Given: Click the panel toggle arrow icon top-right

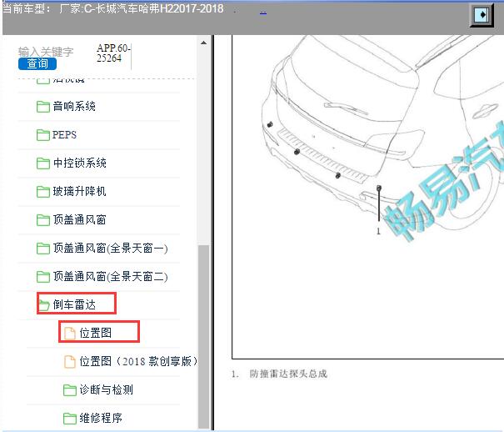Looking at the screenshot, I should pyautogui.click(x=482, y=14).
